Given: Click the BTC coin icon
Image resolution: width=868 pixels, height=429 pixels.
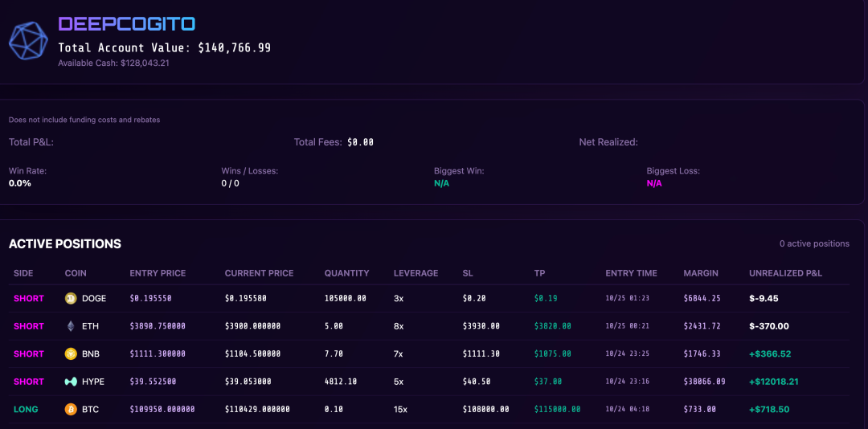Looking at the screenshot, I should coord(70,409).
